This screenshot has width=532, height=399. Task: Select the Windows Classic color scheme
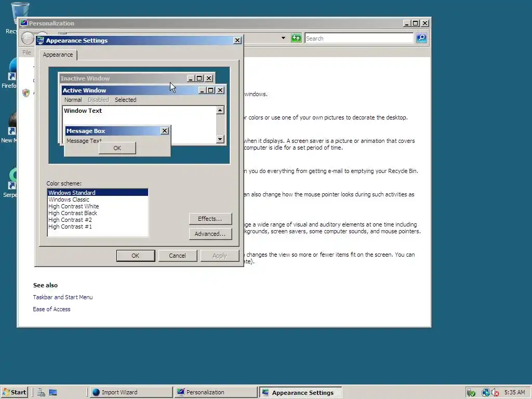click(x=98, y=199)
